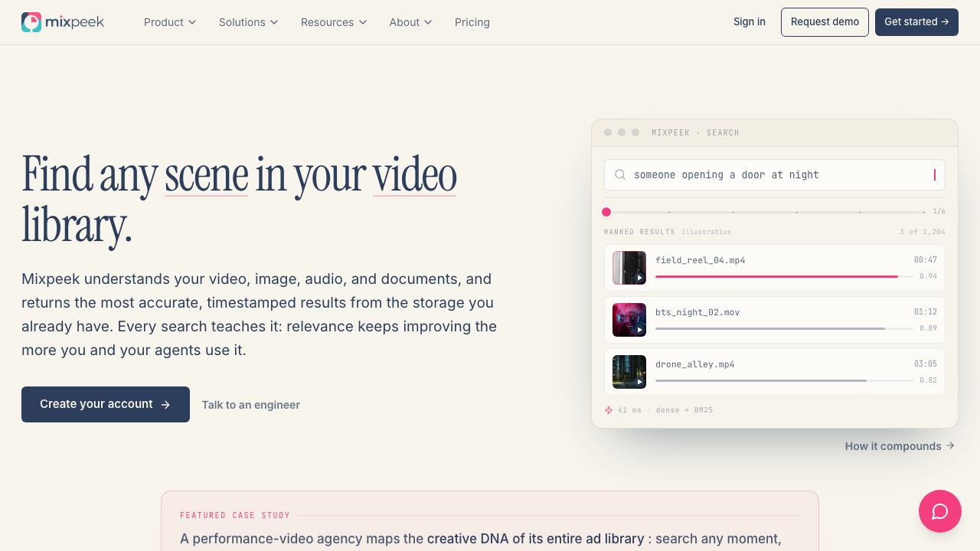The image size is (980, 551).
Task: Click the Request demo button
Action: coord(825,22)
